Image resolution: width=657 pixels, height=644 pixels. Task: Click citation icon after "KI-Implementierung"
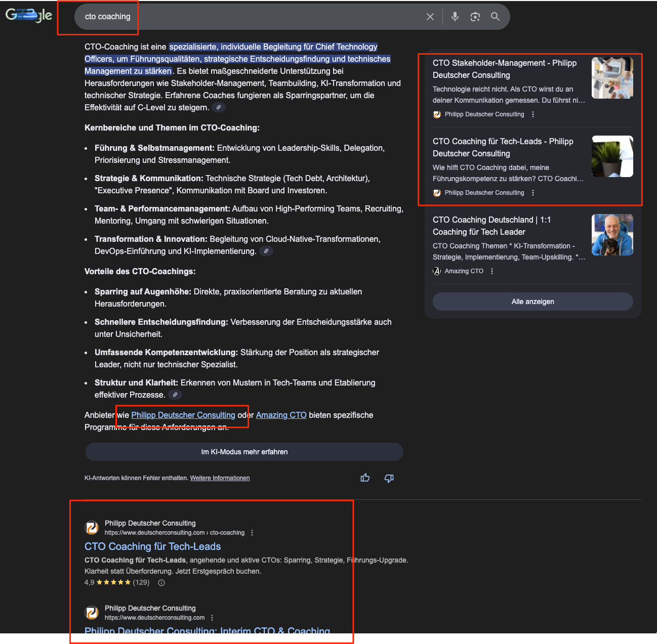[x=266, y=250]
